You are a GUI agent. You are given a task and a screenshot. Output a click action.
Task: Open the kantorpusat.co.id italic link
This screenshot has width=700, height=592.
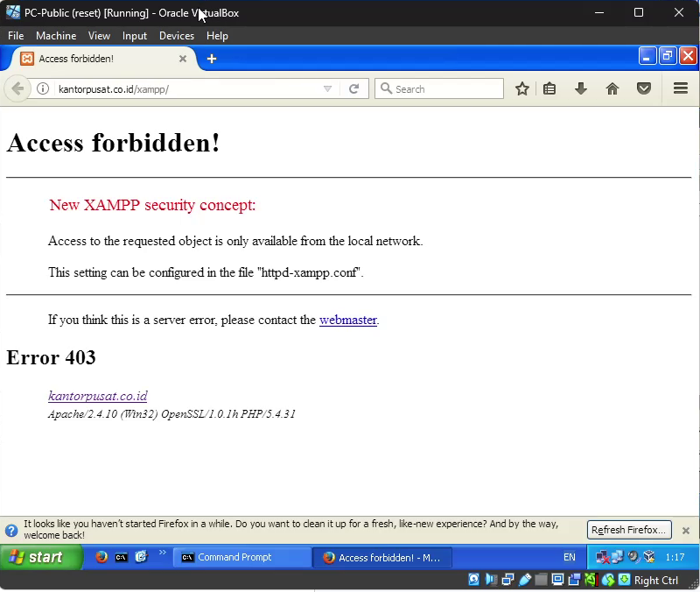point(98,396)
